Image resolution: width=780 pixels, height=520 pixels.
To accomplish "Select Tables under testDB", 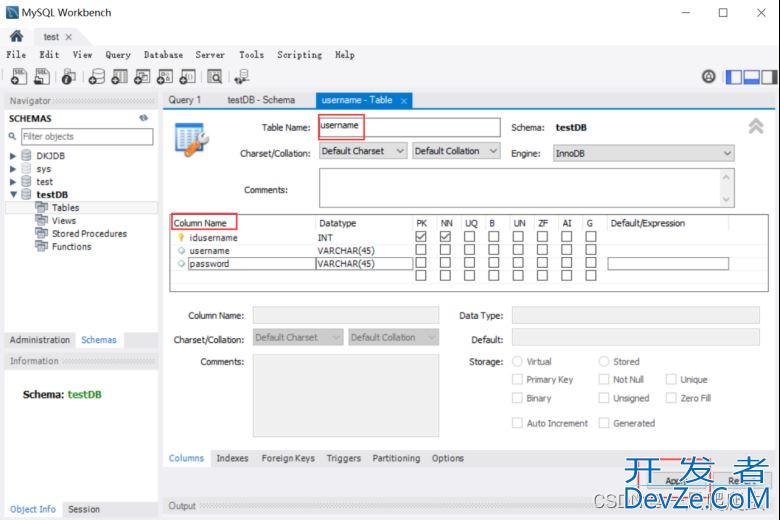I will [65, 208].
